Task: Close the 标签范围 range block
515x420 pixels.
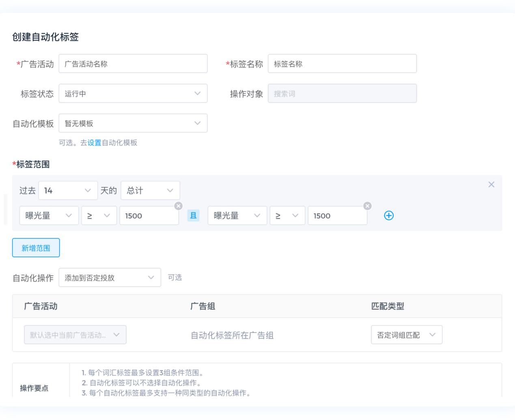Action: coord(491,185)
